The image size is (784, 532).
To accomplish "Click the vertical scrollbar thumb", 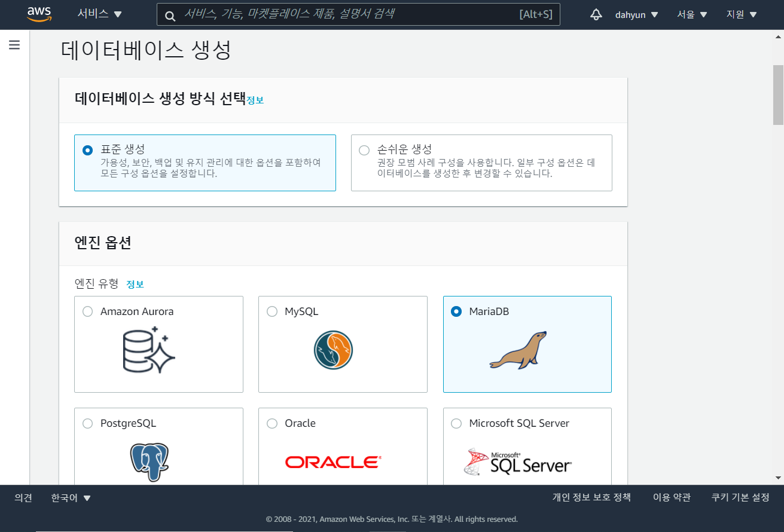I will (778, 94).
